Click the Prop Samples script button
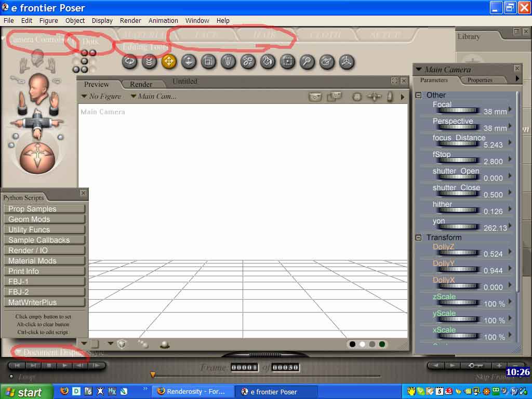 pyautogui.click(x=44, y=209)
